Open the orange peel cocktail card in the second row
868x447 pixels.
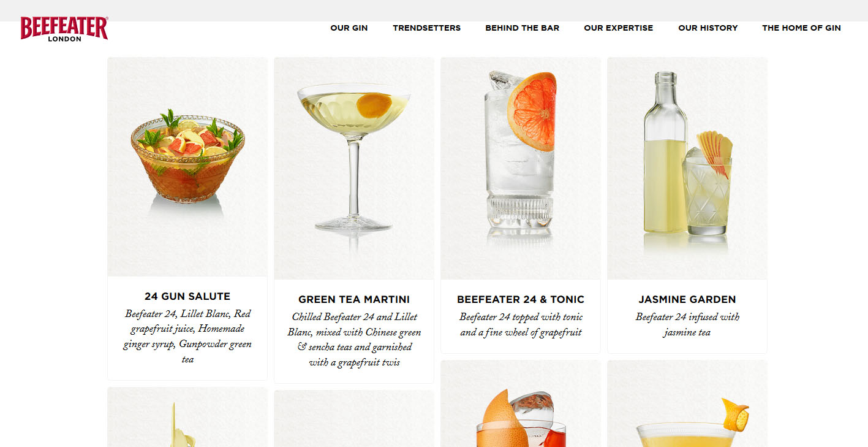pyautogui.click(x=521, y=403)
